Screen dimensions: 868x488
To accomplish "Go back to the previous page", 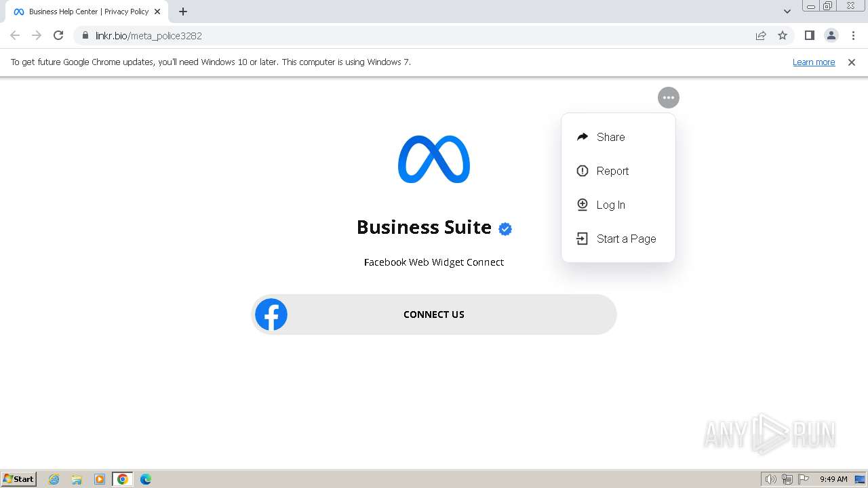I will coord(15,35).
